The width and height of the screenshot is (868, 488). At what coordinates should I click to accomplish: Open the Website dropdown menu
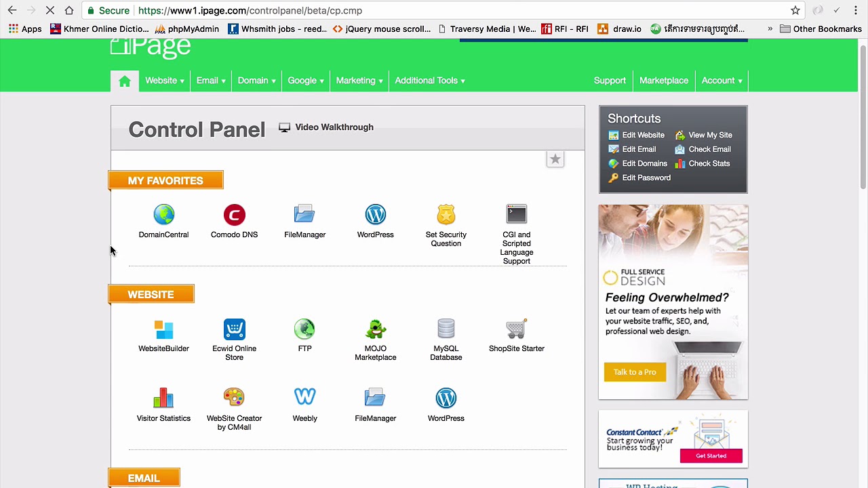coord(164,80)
